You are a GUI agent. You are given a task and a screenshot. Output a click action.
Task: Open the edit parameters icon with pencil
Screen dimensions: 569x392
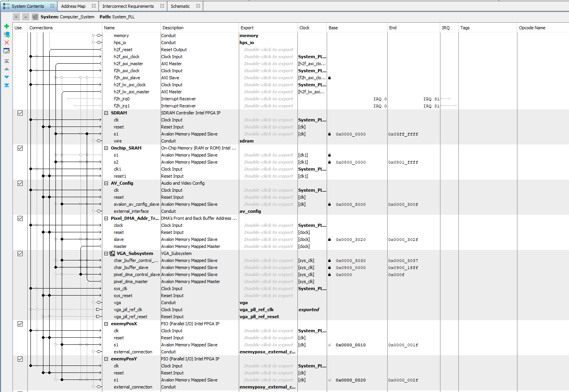[x=7, y=51]
